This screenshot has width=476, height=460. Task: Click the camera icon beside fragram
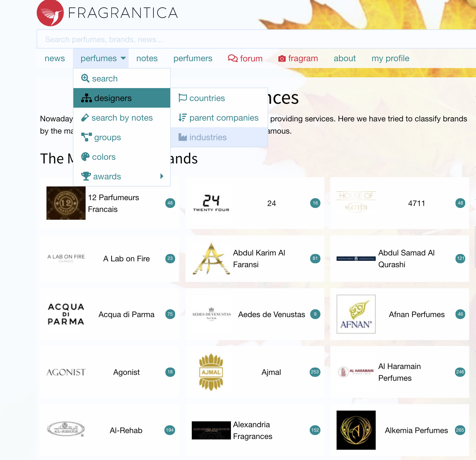282,58
